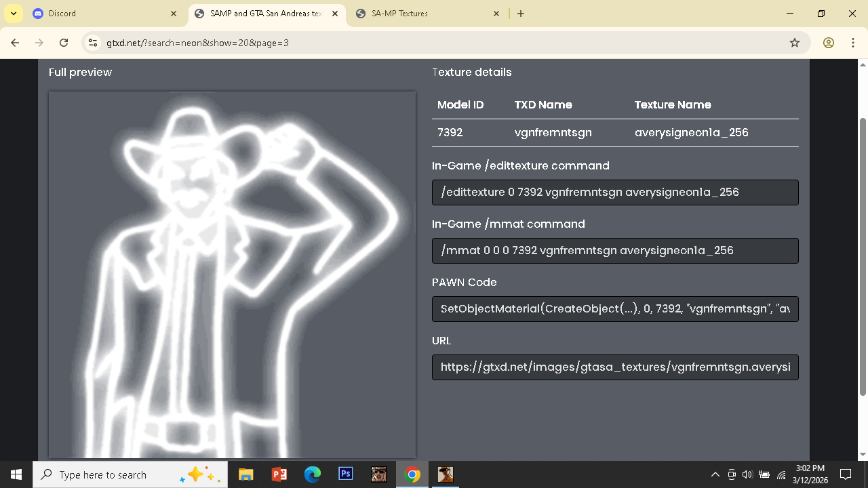Click the PAWN Code SetObjectMaterial field

(x=615, y=309)
